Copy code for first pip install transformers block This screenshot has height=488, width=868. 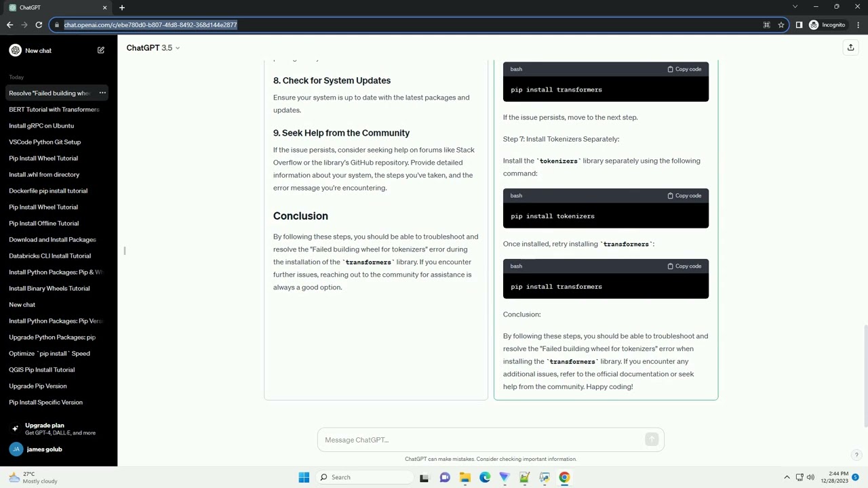(x=684, y=69)
